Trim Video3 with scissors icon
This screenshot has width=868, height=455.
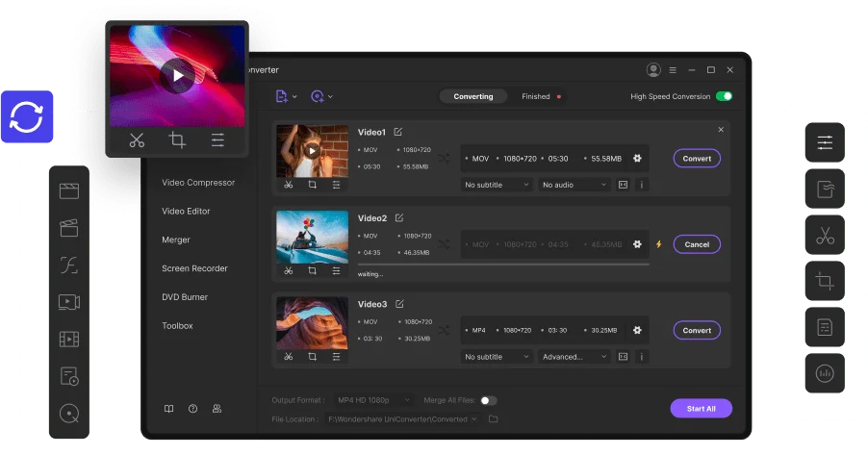(289, 357)
